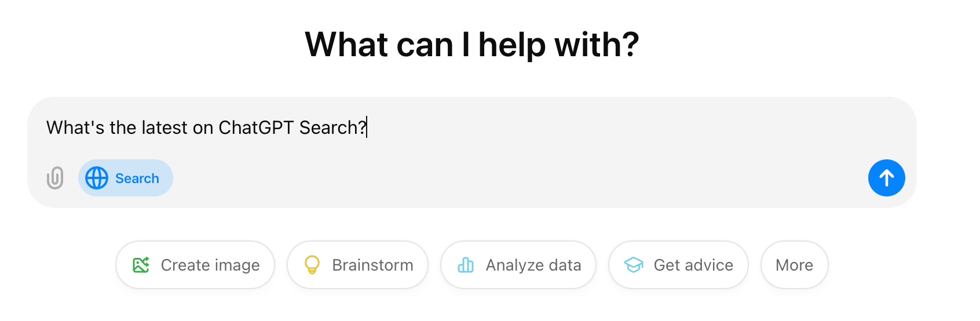
Task: Place cursor at end of typed question
Action: tap(367, 127)
